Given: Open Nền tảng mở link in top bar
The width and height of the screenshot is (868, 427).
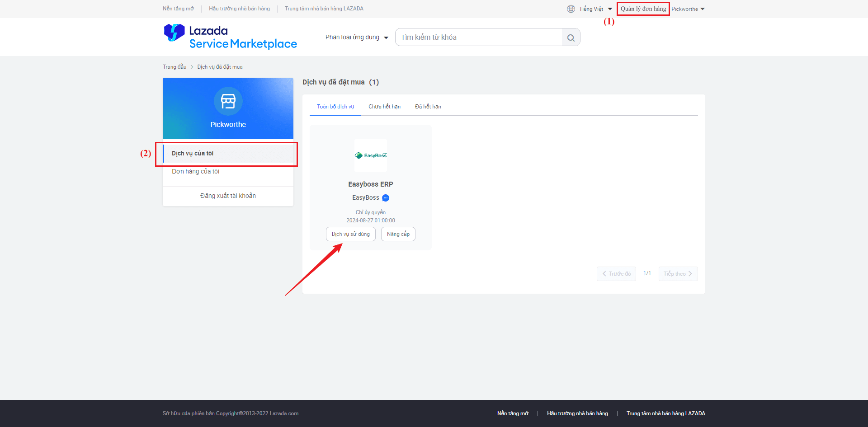Looking at the screenshot, I should click(x=178, y=9).
